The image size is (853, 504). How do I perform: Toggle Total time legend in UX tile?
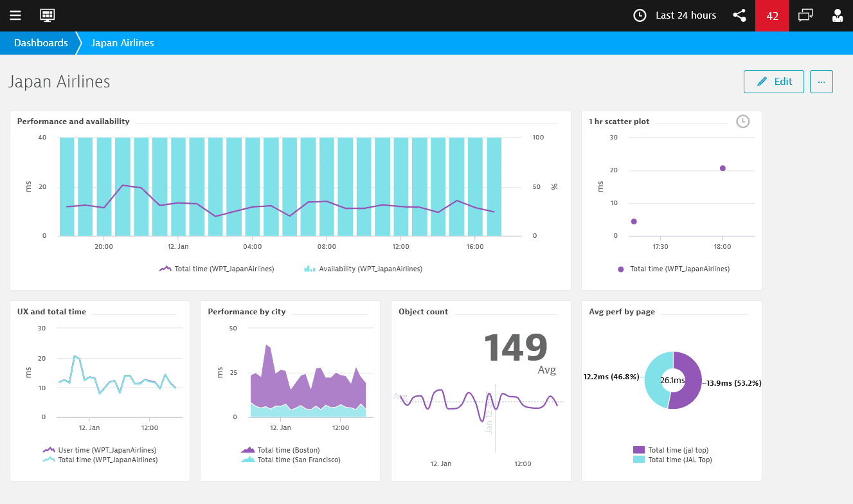point(100,460)
